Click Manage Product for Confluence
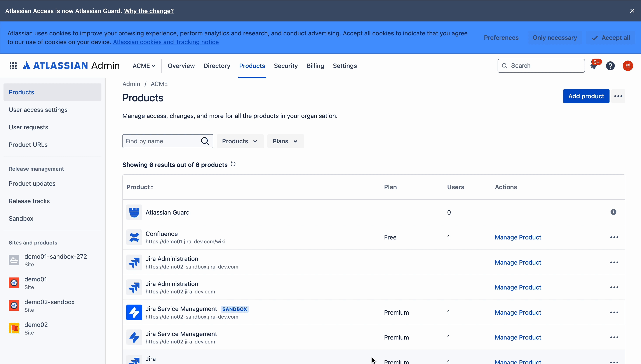 tap(518, 237)
